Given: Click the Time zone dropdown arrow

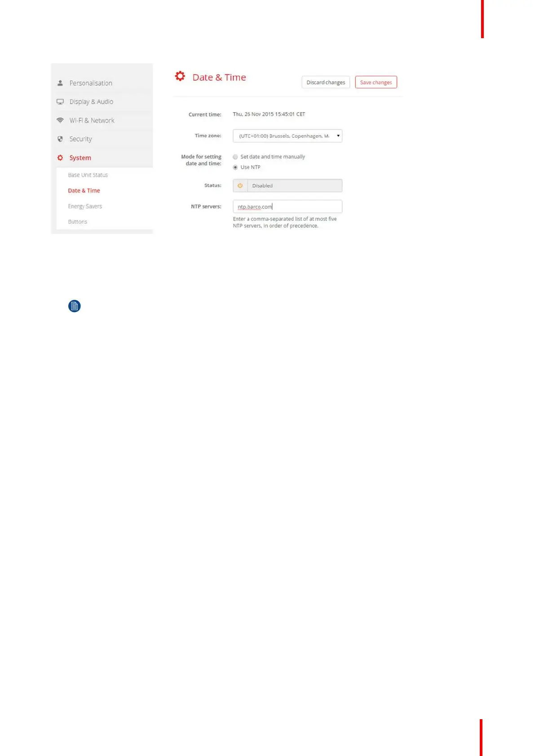Looking at the screenshot, I should coord(338,136).
